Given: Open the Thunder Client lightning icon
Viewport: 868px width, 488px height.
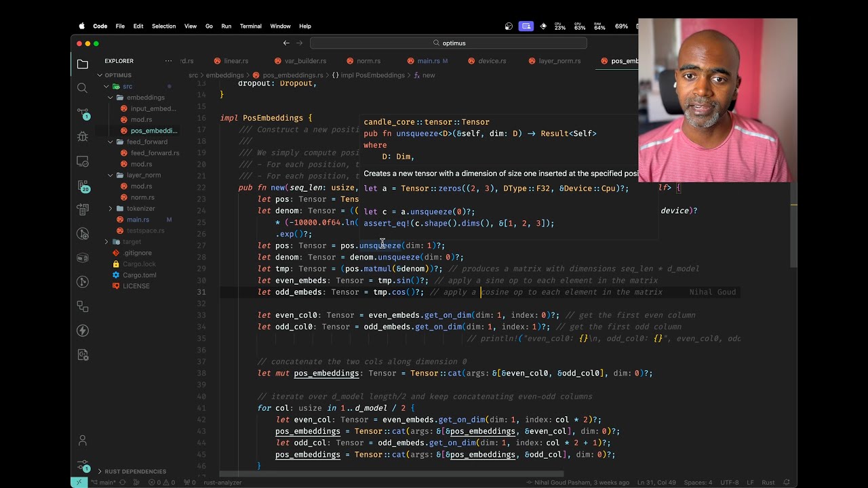Looking at the screenshot, I should click(x=83, y=331).
